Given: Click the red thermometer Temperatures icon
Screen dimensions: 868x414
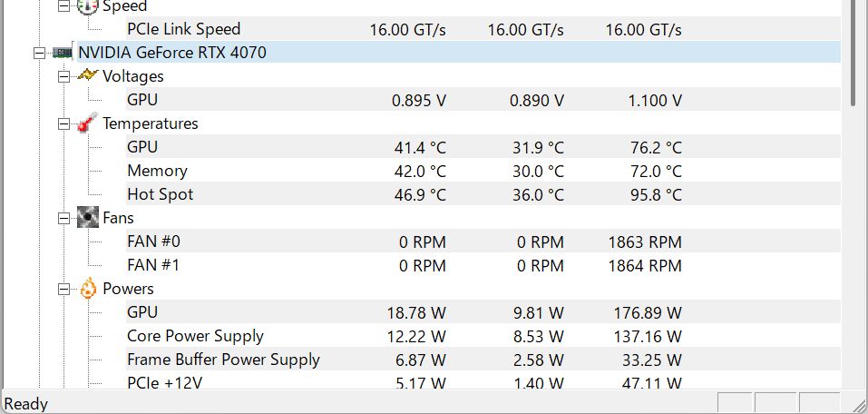Looking at the screenshot, I should coord(88,123).
